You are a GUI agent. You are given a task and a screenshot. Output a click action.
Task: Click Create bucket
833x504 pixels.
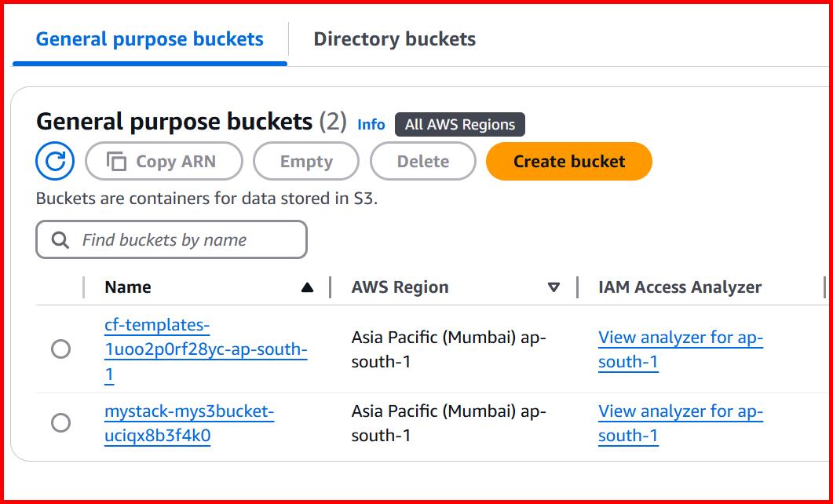(569, 161)
